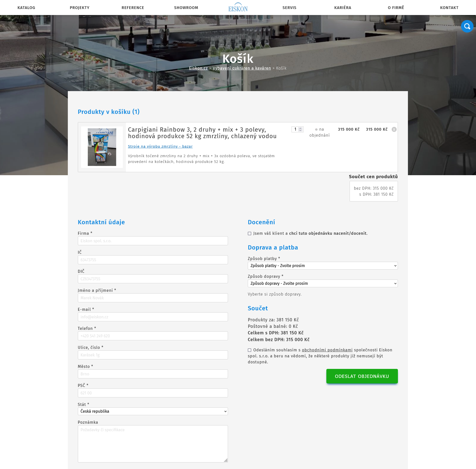Adjust quantity stepper for Carpigiani Rainbow 3

pos(300,129)
